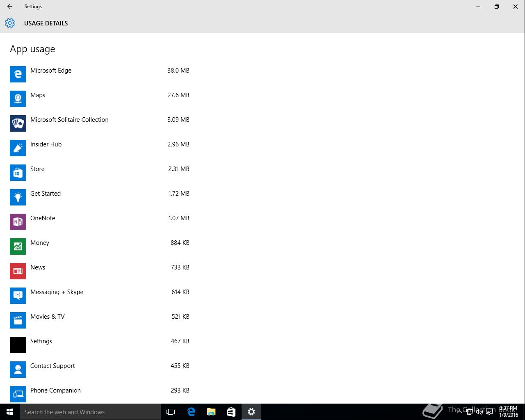
Task: Click the 38.0 MB usage value
Action: [x=178, y=71]
